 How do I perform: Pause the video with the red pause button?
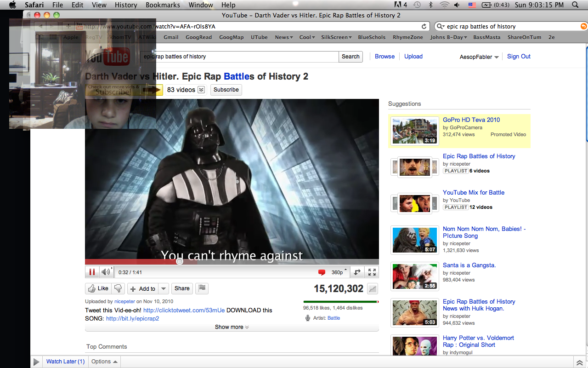click(x=92, y=272)
